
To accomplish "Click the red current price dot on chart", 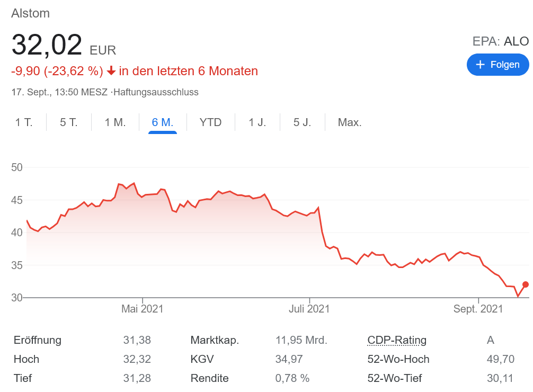I will click(526, 284).
